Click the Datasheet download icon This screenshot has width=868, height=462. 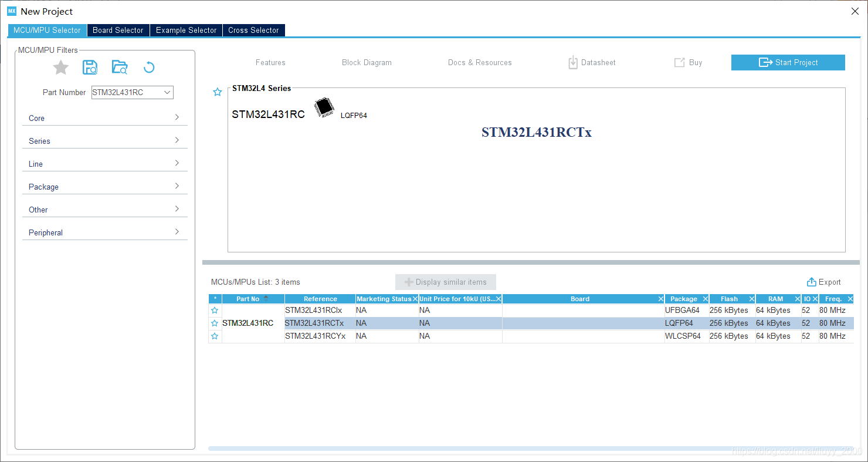coord(573,62)
